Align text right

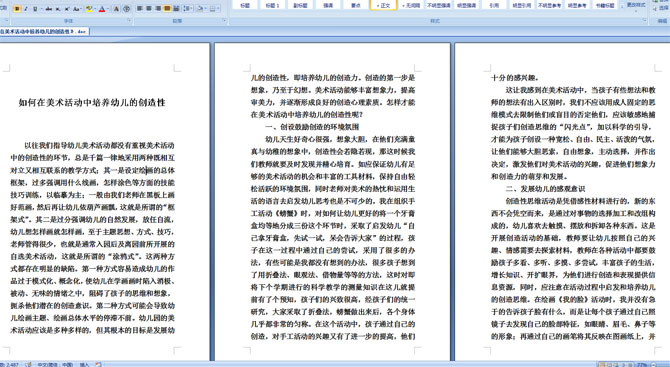pyautogui.click(x=158, y=9)
